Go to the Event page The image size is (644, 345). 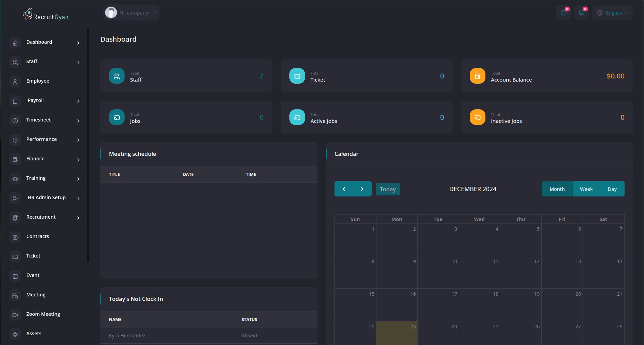point(33,276)
